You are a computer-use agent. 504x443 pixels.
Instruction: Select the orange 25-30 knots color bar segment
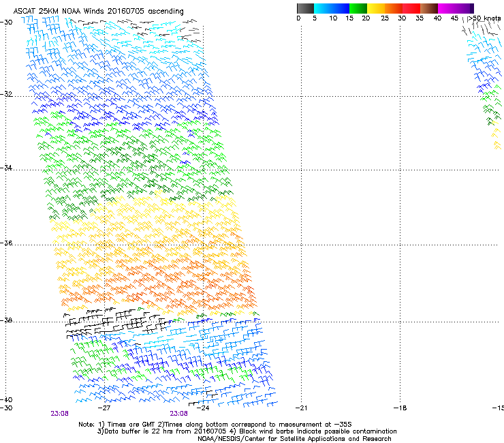point(394,8)
